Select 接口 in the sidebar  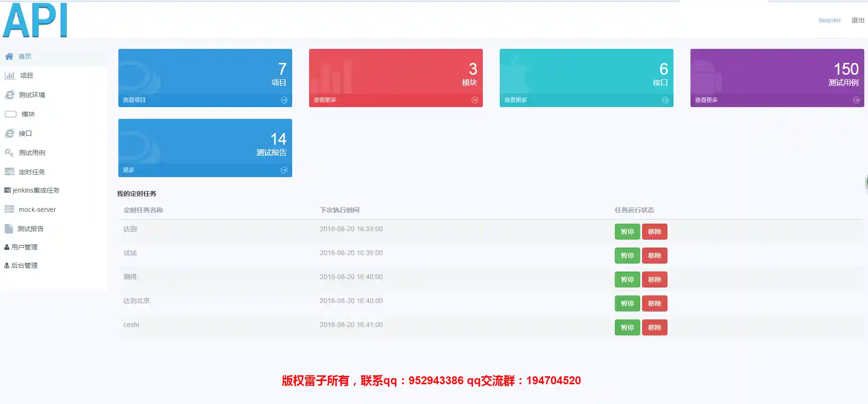click(x=25, y=133)
